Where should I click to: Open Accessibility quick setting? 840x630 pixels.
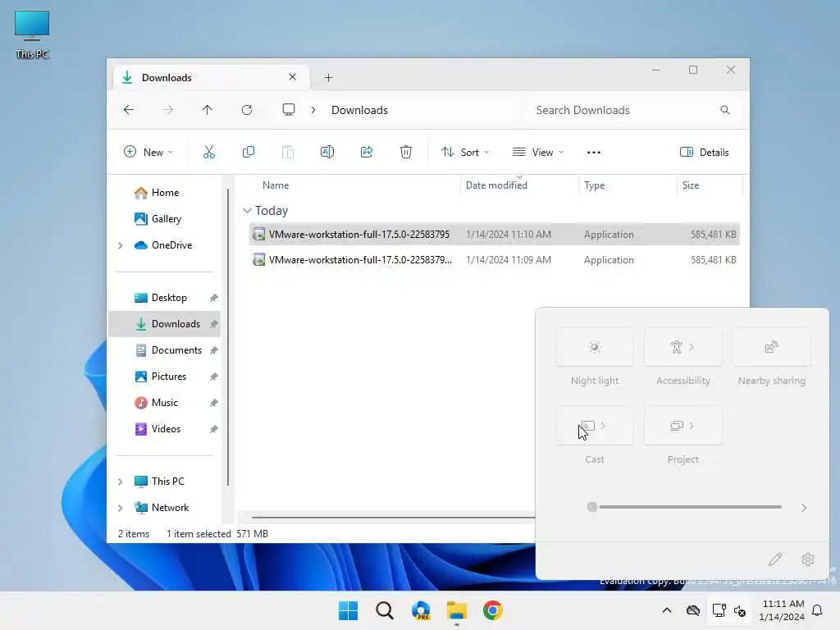click(x=683, y=347)
